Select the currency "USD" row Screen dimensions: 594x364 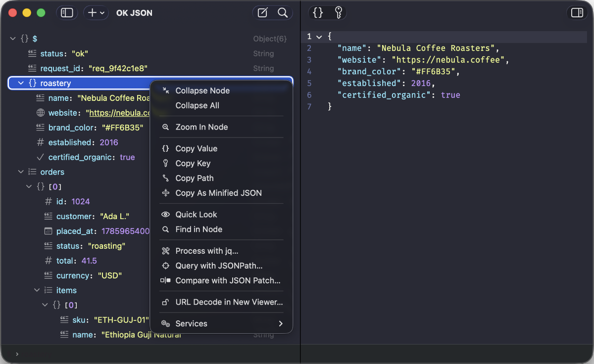79,275
